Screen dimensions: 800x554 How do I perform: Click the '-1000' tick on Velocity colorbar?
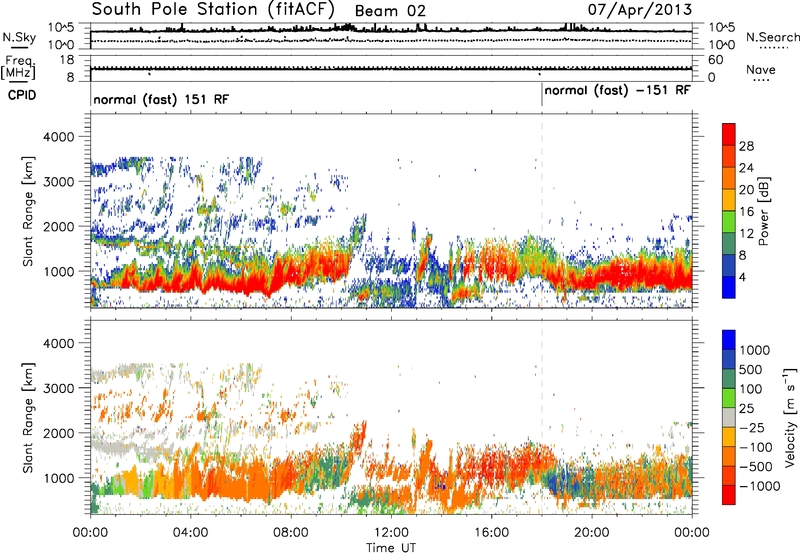tap(759, 486)
